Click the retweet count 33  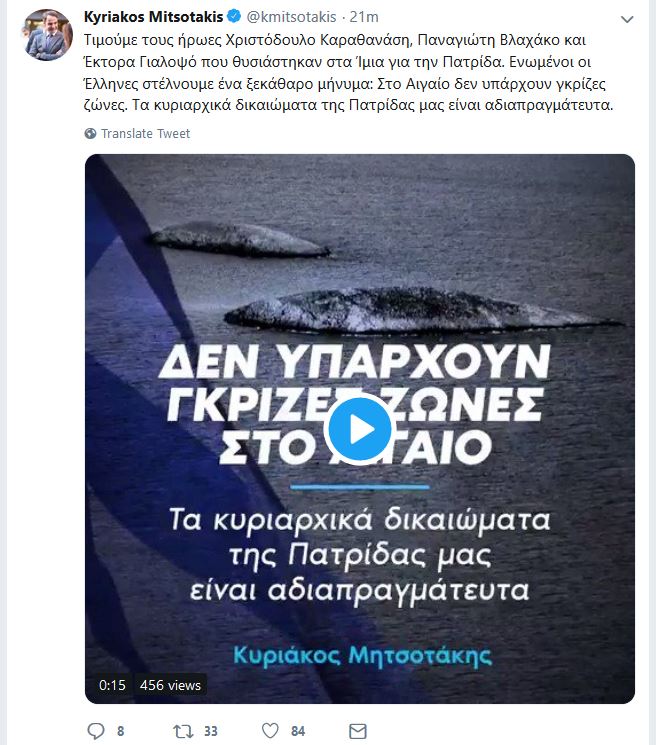211,731
